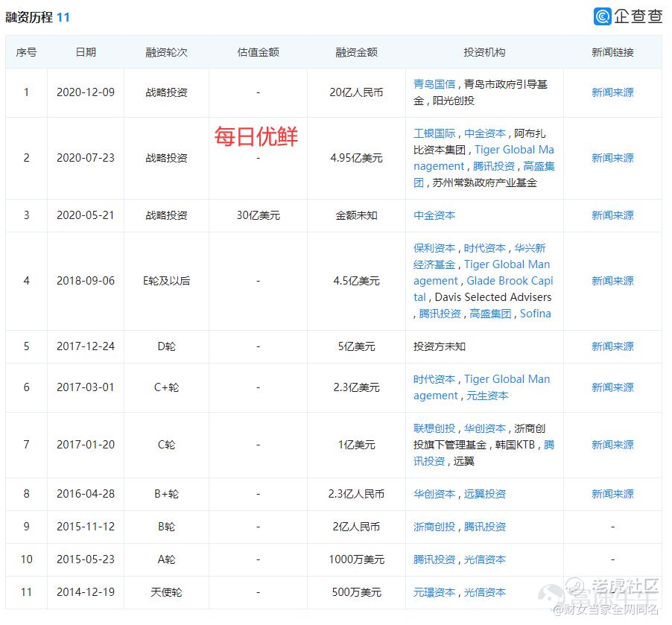Viewport: 672px width, 625px height.
Task: Open 新闻来源 link for 2020-05-21 row
Action: click(x=612, y=215)
